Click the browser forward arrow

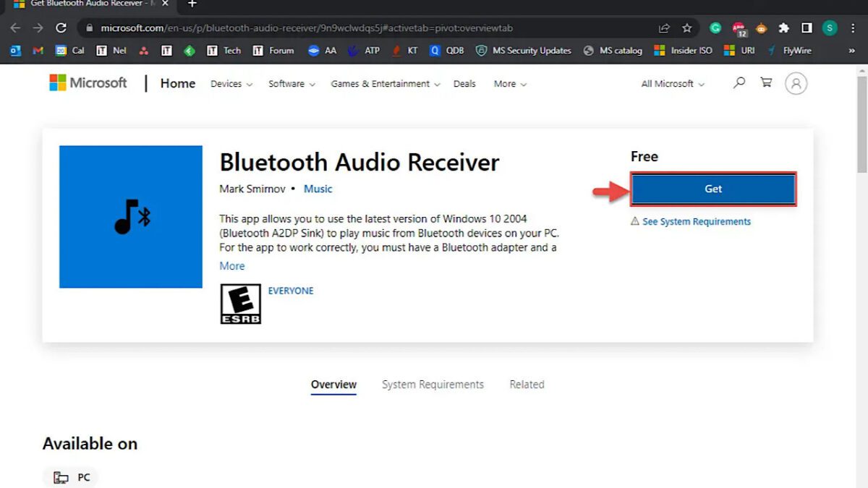coord(38,28)
